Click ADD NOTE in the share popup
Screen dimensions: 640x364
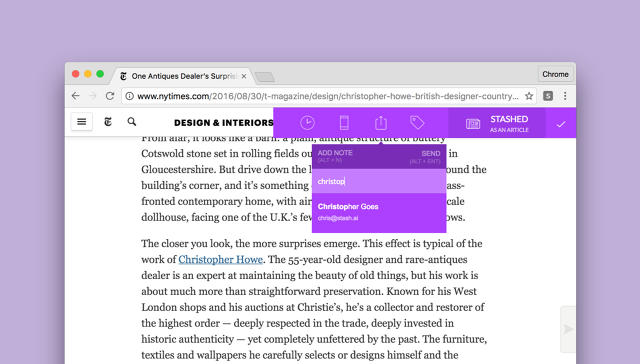335,153
